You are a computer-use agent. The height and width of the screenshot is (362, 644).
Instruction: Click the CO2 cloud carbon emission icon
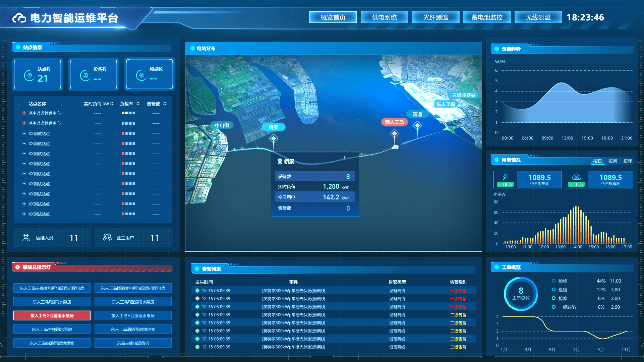click(x=576, y=177)
